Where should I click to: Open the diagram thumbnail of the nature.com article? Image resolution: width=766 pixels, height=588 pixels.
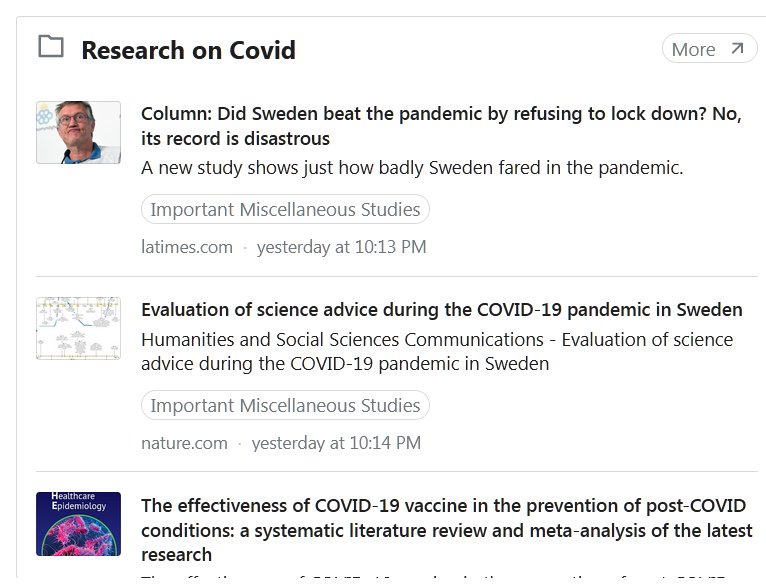(x=78, y=327)
